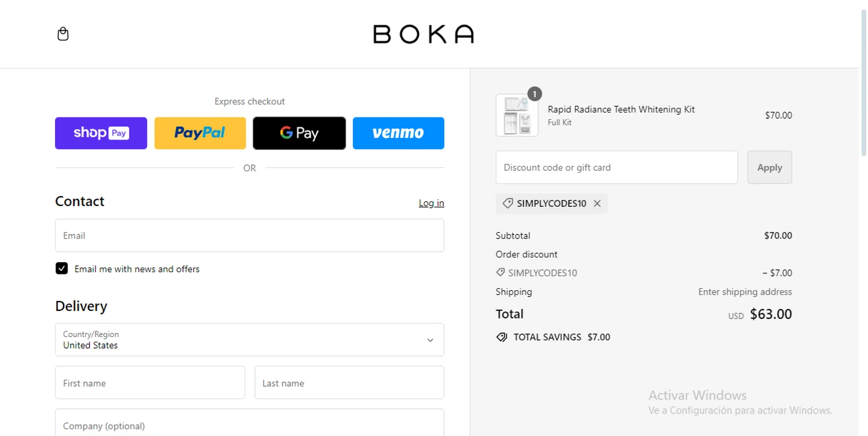
Task: Click the quantity badge on product thumbnail
Action: [x=535, y=94]
